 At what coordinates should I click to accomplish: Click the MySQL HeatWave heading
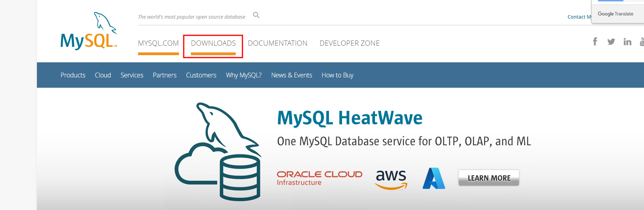(x=350, y=118)
